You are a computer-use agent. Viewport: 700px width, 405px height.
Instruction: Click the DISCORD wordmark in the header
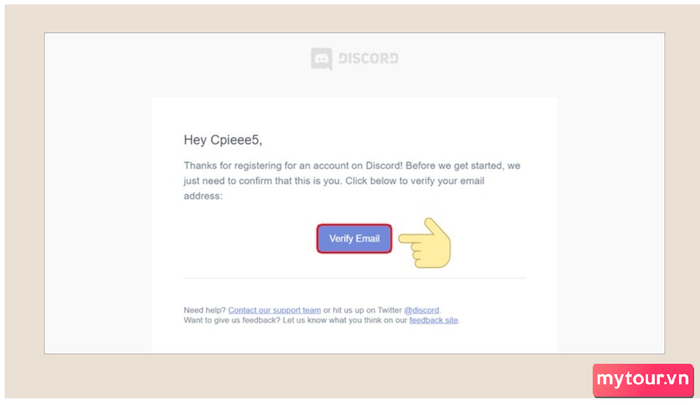(366, 59)
